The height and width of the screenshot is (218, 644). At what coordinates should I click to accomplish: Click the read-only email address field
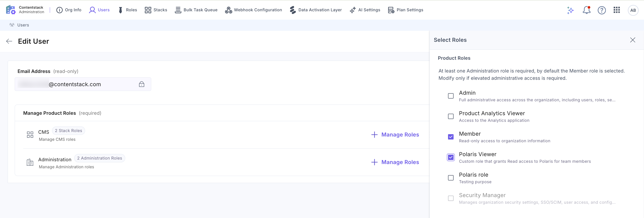(83, 84)
